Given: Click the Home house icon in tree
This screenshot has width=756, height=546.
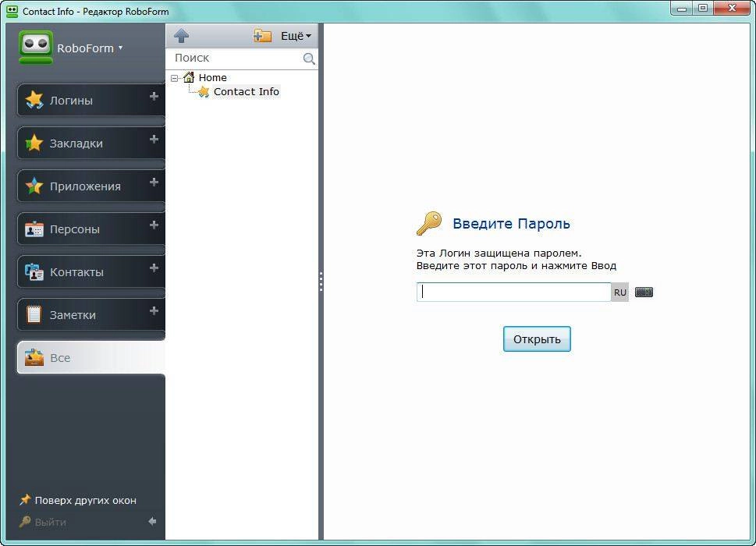Looking at the screenshot, I should pos(189,77).
